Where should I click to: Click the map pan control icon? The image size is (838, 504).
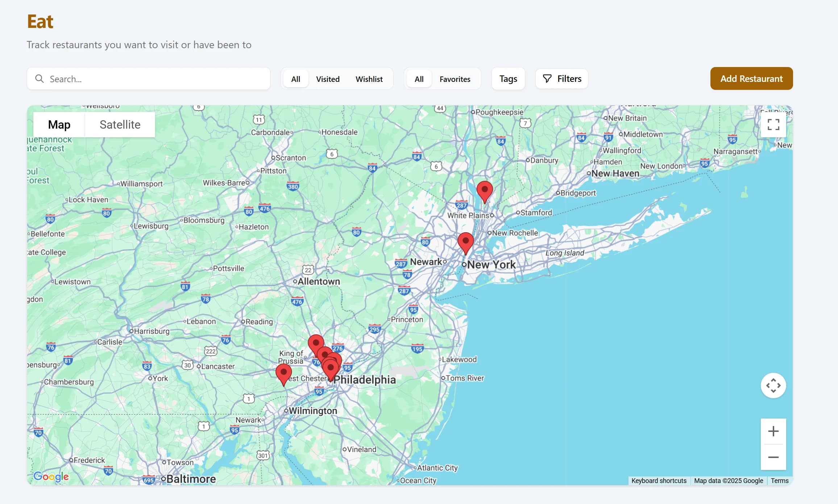click(x=773, y=385)
